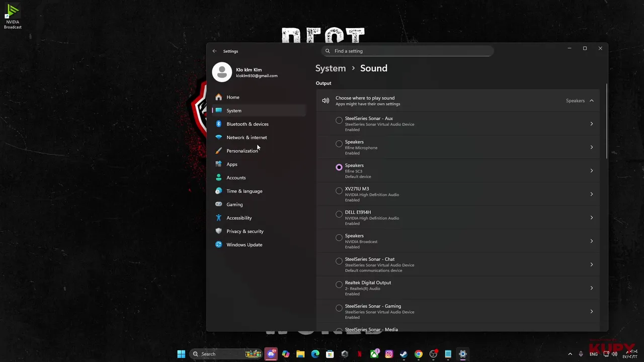
Task: Click the Home house icon in sidebar
Action: pos(218,97)
